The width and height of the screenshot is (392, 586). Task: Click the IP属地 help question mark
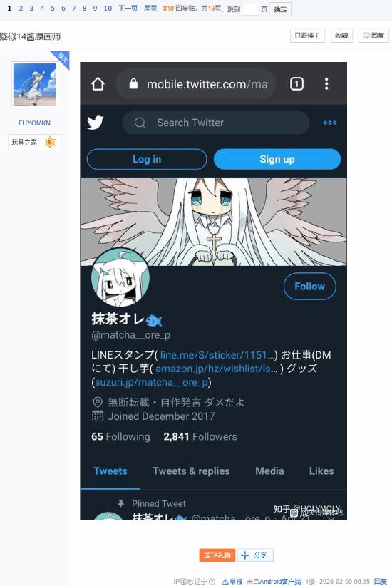212,582
